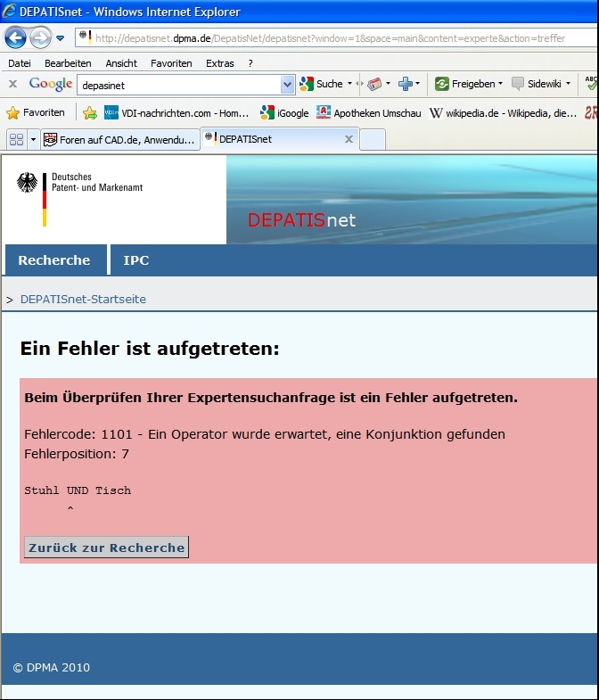Click the browser Back arrow button
599x700 pixels.
[15, 38]
